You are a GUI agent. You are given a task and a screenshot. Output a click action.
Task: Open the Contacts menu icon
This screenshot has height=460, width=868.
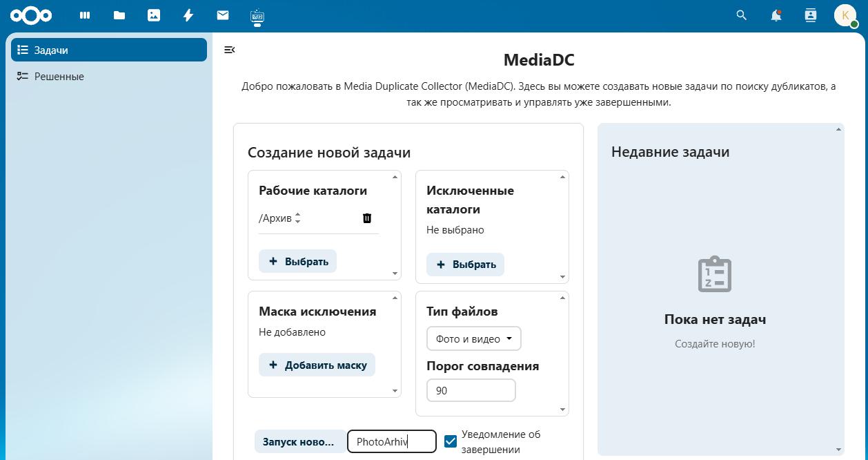(810, 15)
